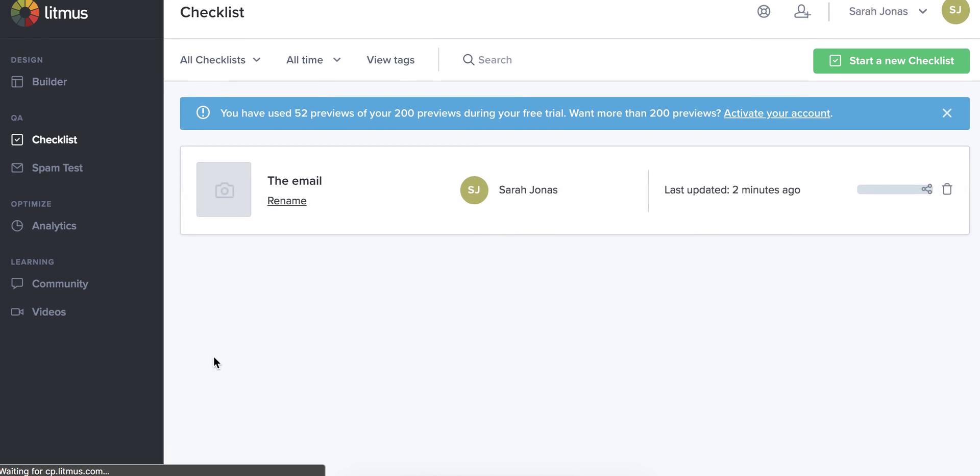Click the share icon on The email
The height and width of the screenshot is (476, 980).
[x=926, y=189]
